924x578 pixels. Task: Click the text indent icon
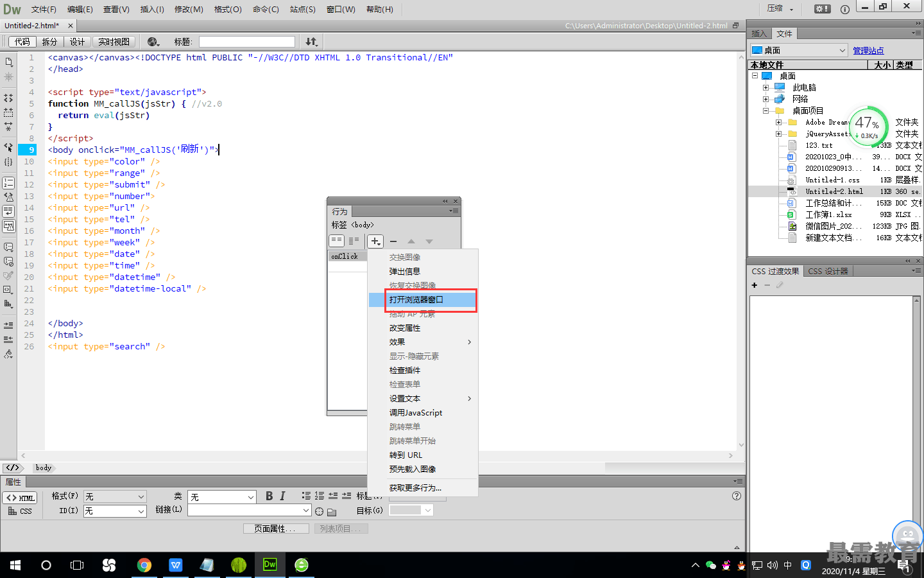(x=346, y=496)
